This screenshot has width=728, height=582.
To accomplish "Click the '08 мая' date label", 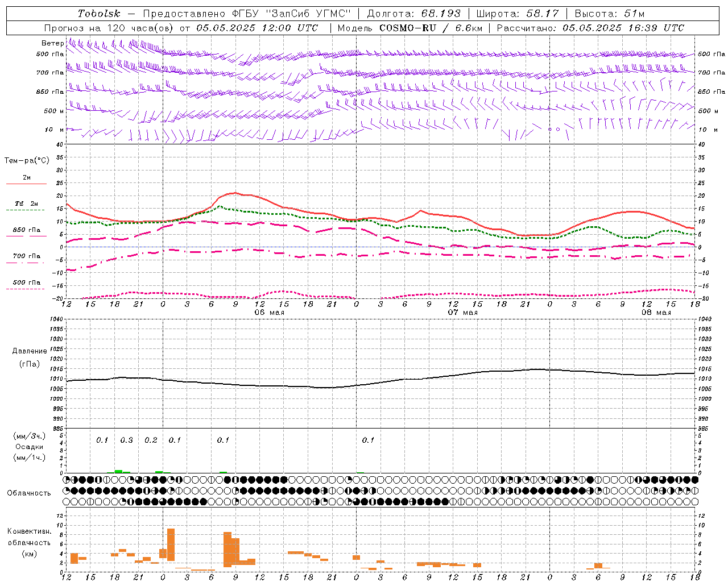I will pyautogui.click(x=656, y=313).
